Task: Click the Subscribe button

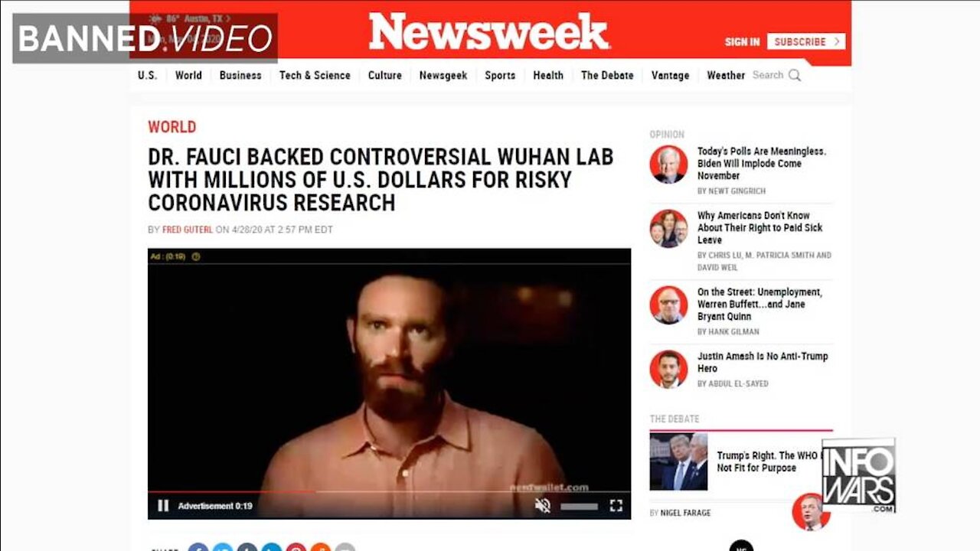Action: click(x=806, y=41)
